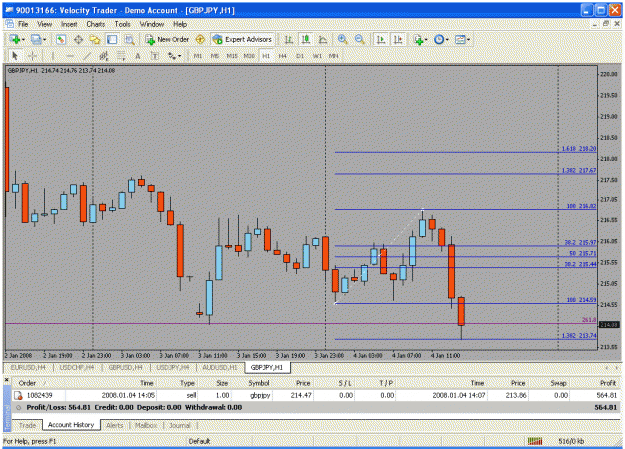Select the Trendline drawing tool

[x=87, y=56]
